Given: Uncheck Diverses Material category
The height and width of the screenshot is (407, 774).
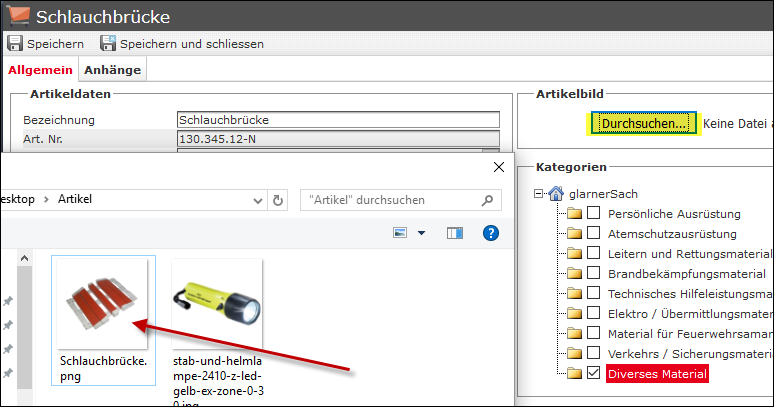Looking at the screenshot, I should [593, 372].
